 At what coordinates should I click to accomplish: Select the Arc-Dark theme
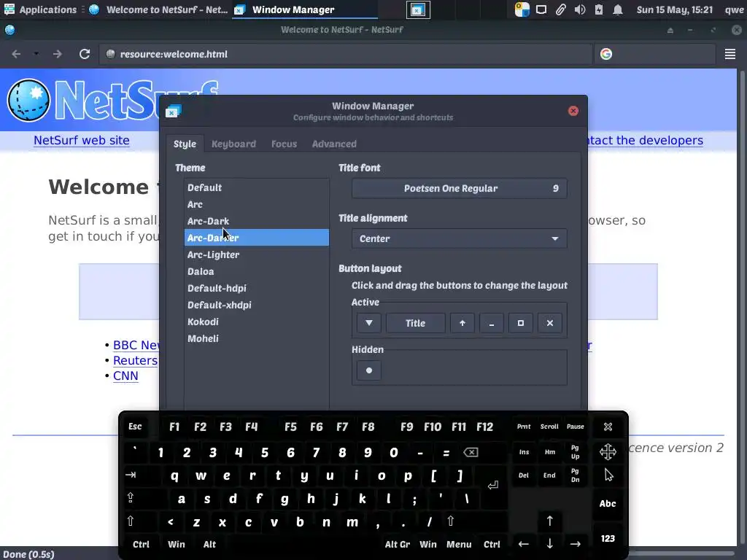click(x=256, y=221)
